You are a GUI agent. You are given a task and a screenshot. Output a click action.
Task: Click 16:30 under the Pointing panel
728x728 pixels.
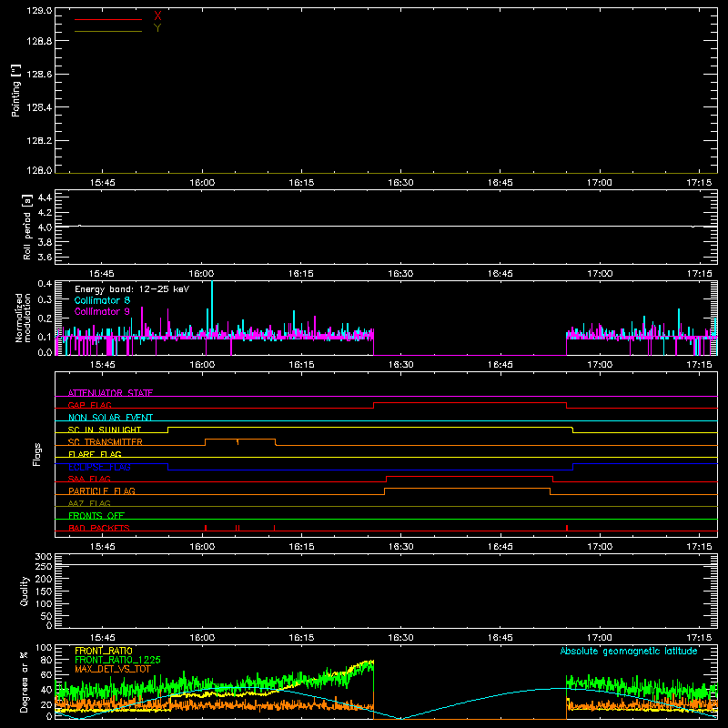coord(400,183)
